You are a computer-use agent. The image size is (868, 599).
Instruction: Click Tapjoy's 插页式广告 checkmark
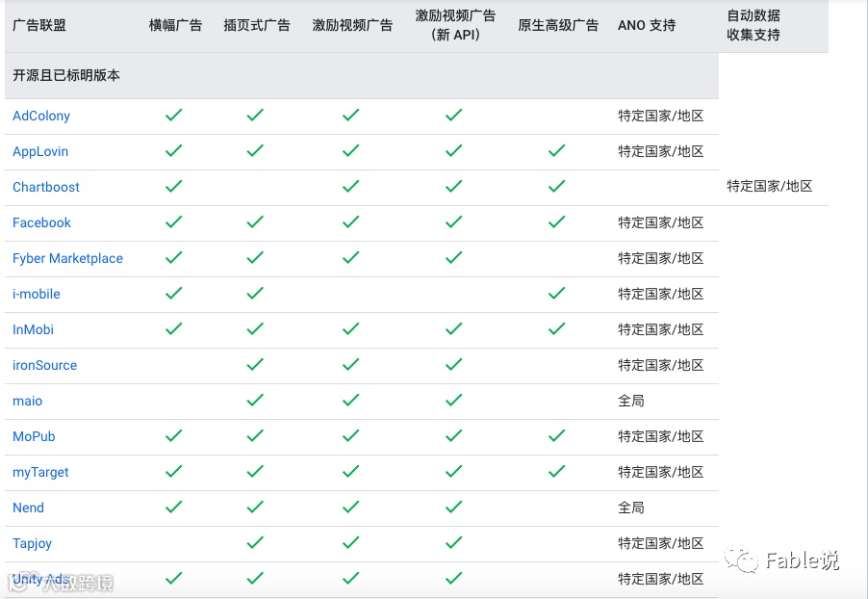pyautogui.click(x=255, y=543)
